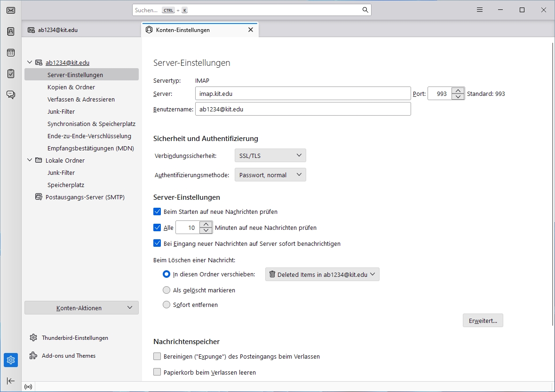The image size is (555, 392).
Task: Open the Calendar space icon
Action: 10,53
